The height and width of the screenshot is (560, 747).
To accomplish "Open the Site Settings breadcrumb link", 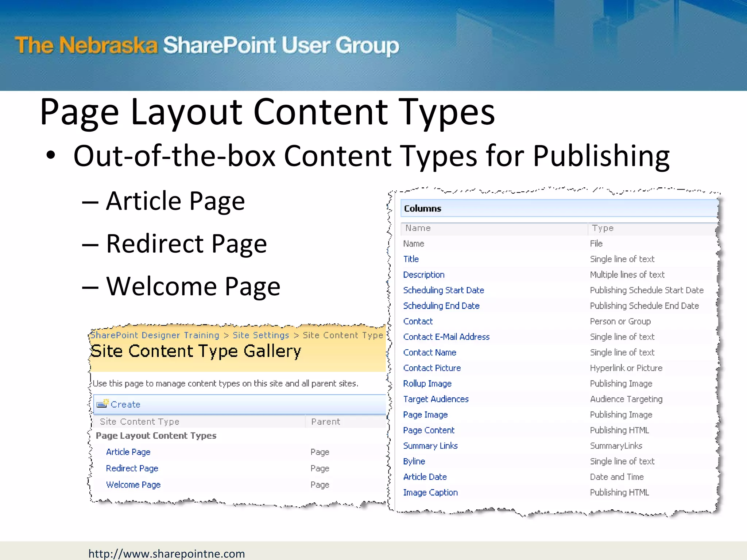I will [x=261, y=335].
